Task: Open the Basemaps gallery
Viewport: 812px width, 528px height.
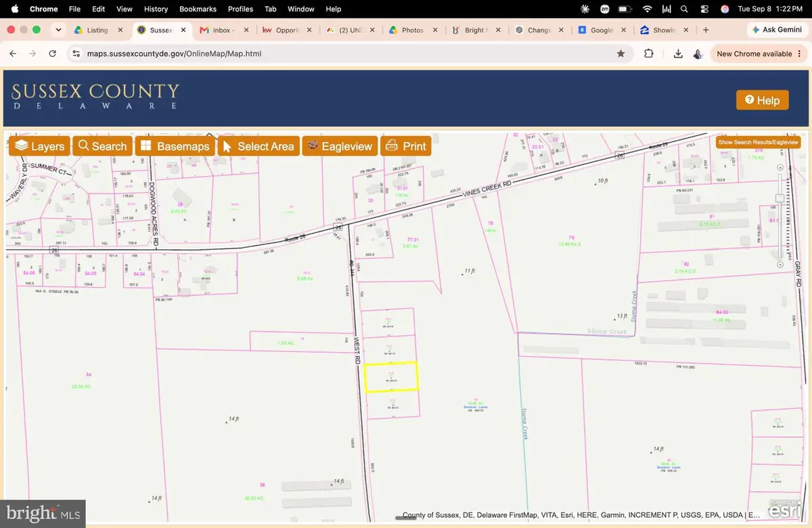Action: [x=175, y=146]
